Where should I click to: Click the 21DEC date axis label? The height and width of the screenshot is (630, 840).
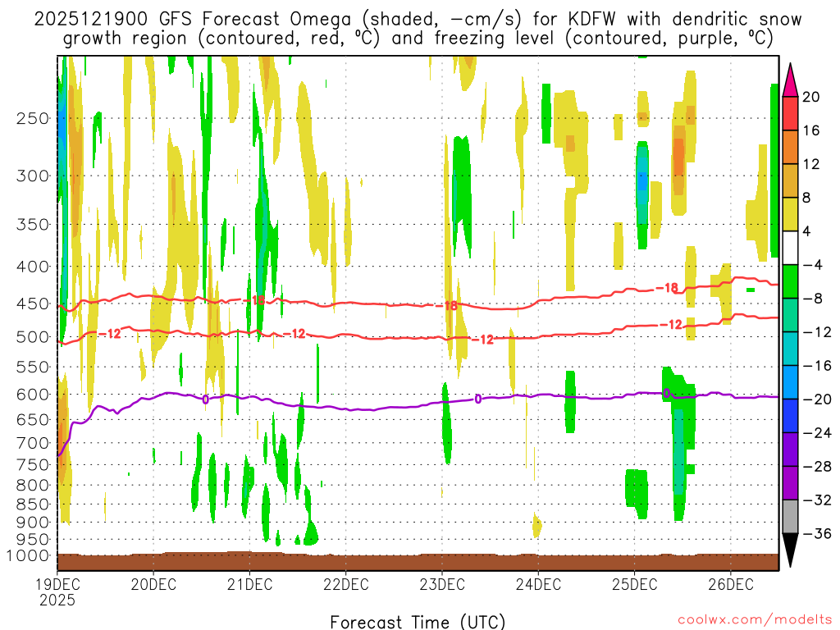pyautogui.click(x=249, y=584)
